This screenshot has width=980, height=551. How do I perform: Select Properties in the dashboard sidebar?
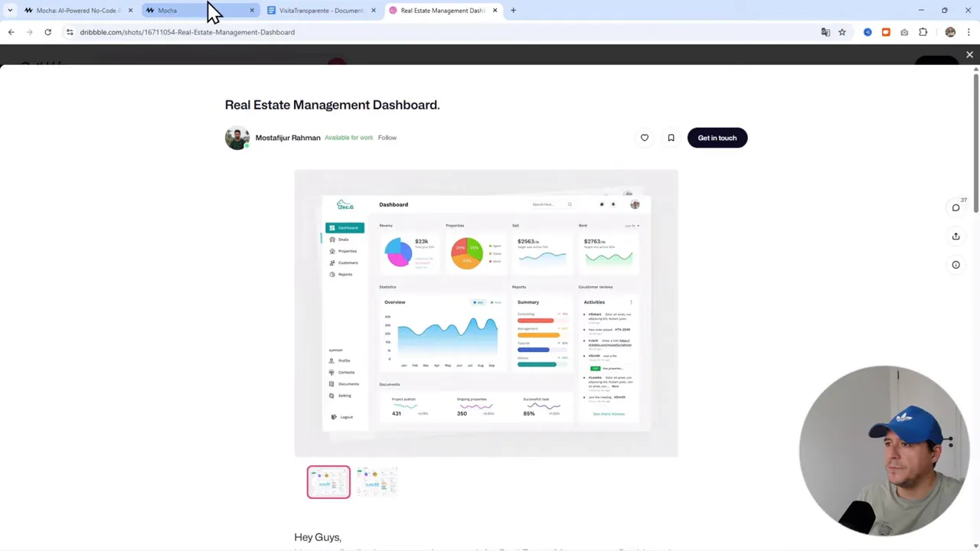(347, 251)
